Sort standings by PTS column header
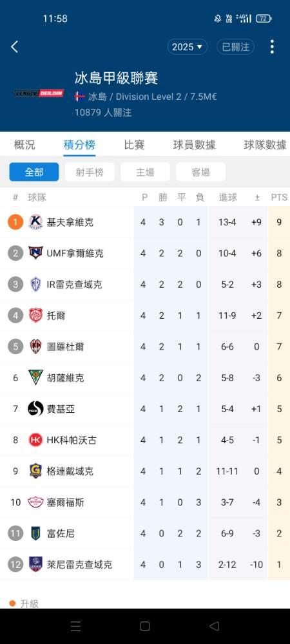The image size is (290, 644). click(279, 198)
